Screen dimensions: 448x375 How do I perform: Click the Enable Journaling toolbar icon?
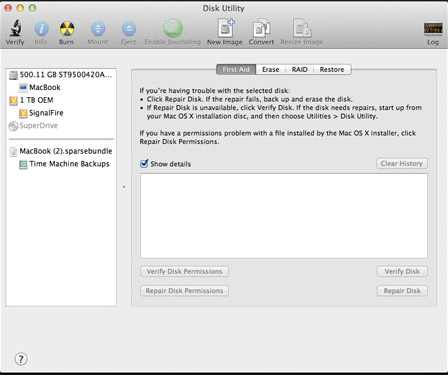tap(173, 28)
